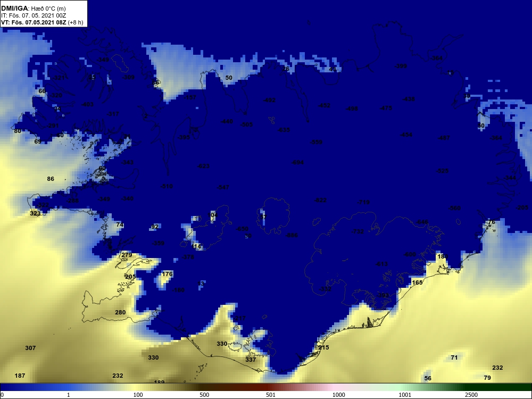Click the map value '165'
Screen dimensions: 532x399
[x=417, y=282]
